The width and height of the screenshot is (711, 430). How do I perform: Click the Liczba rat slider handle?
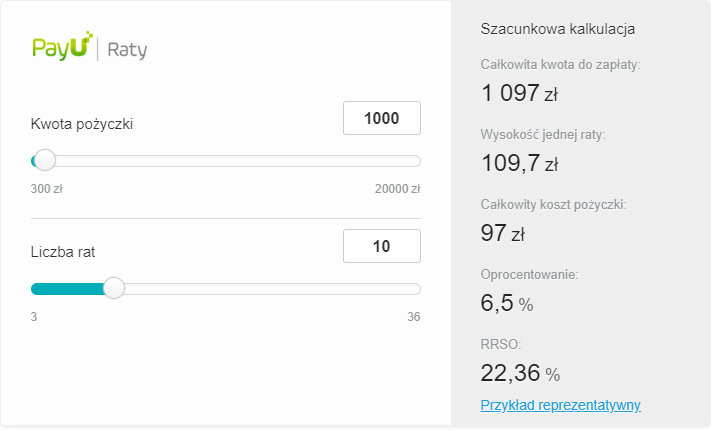coord(114,288)
